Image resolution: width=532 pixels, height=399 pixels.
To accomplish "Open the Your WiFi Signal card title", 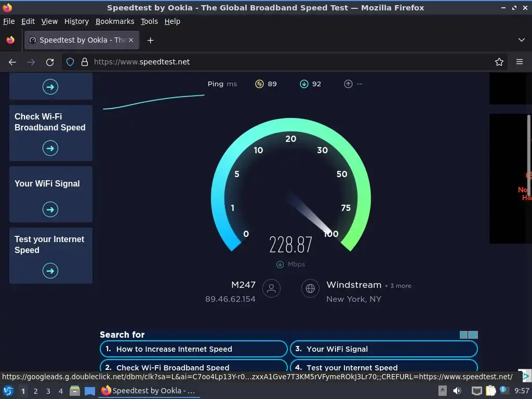I will coord(47,183).
